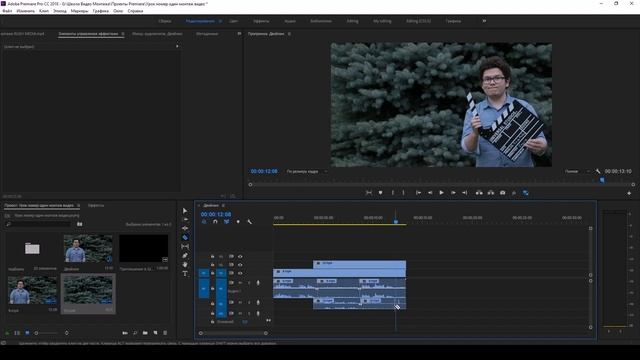This screenshot has height=360, width=640.
Task: Toggle nest sequences insert mode button
Action: click(204, 222)
